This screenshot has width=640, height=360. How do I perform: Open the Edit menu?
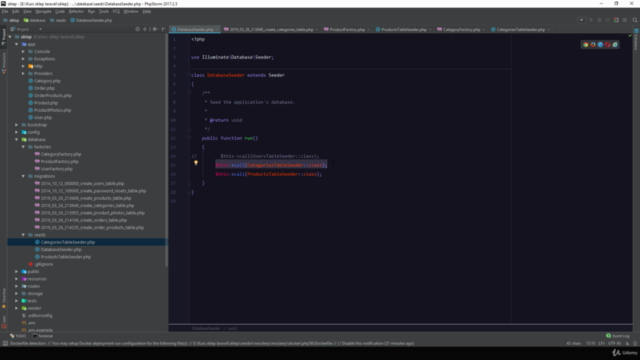point(16,11)
